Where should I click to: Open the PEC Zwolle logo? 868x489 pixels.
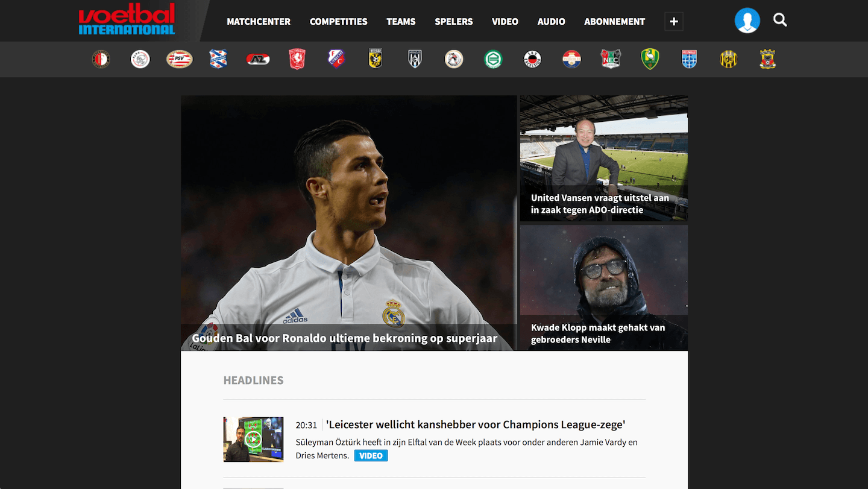[x=689, y=59]
